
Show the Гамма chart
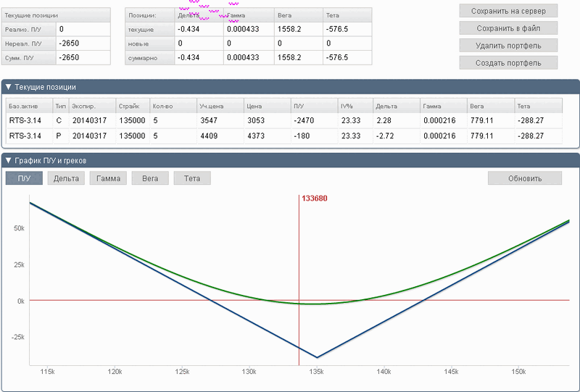tap(108, 178)
